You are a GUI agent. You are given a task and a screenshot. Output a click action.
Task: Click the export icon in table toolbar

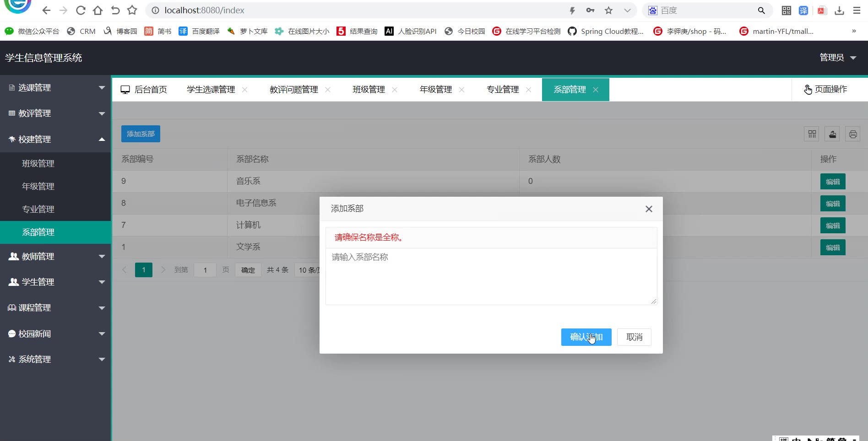click(x=832, y=134)
